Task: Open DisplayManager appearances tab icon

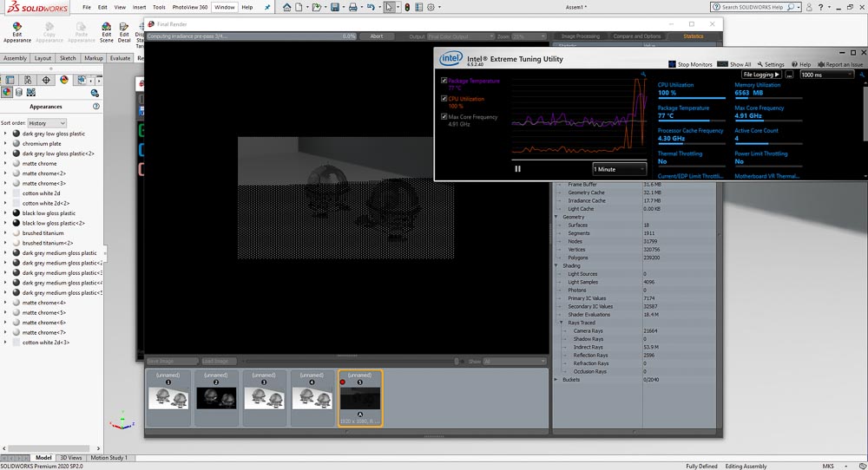Action: [63, 80]
